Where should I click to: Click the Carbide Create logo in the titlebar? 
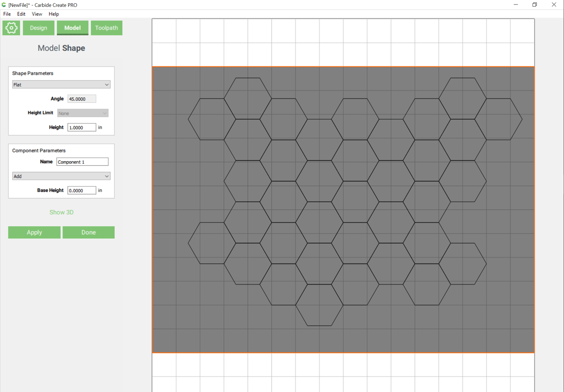coord(4,4)
